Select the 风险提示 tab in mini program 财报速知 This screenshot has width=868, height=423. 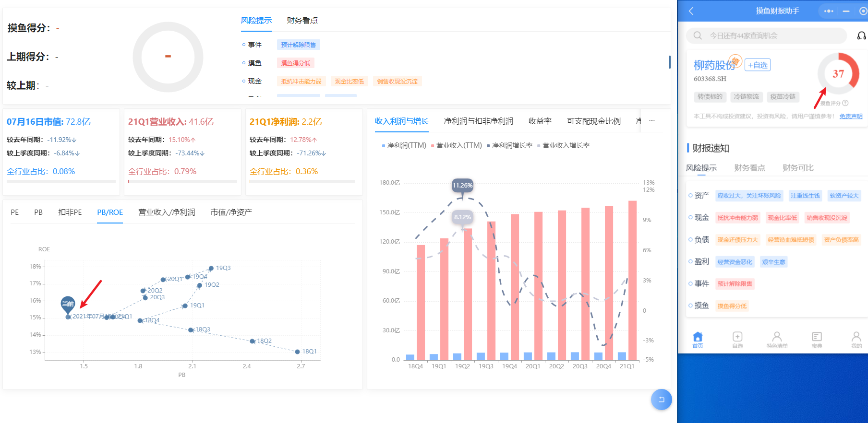(701, 168)
